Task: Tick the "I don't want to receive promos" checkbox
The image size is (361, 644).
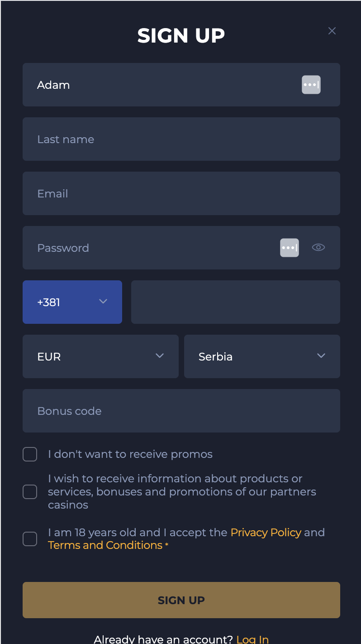Action: click(x=30, y=454)
